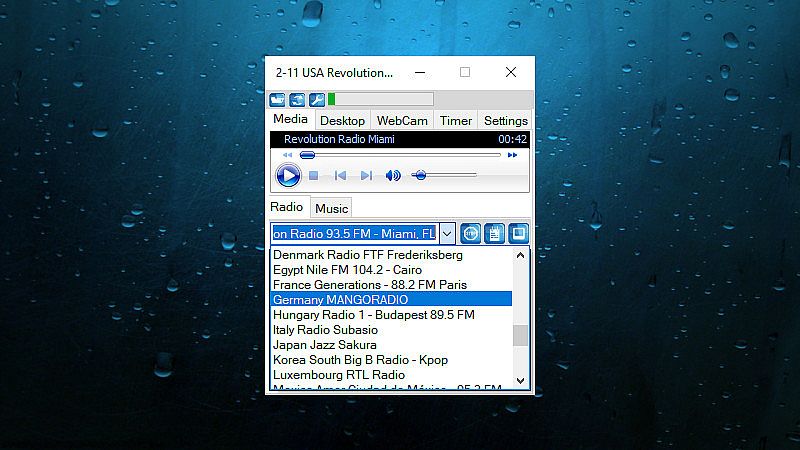Expand the radio station dropdown arrow
This screenshot has height=450, width=800.
pos(446,234)
